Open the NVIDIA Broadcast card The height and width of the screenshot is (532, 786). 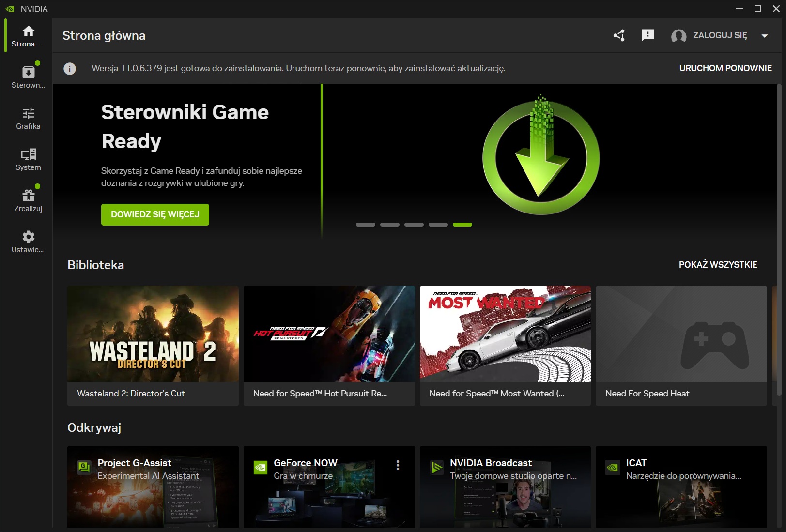point(505,486)
